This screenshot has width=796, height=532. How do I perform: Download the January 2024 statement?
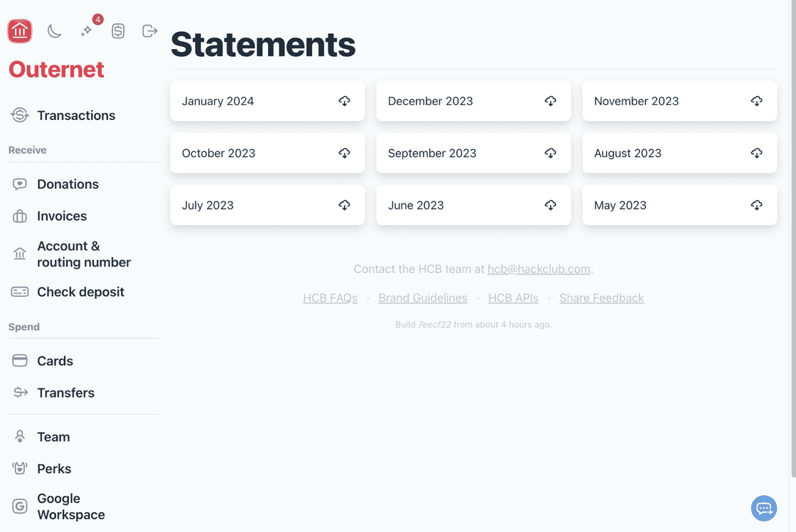tap(344, 101)
